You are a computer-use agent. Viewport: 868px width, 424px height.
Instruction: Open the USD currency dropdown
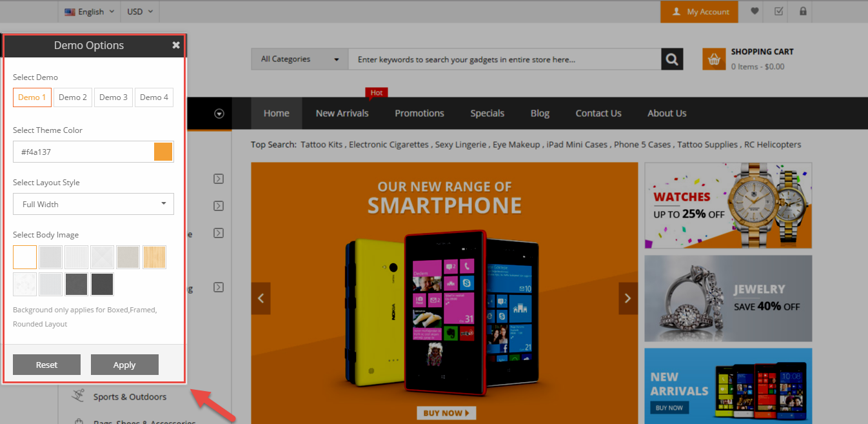click(x=140, y=12)
